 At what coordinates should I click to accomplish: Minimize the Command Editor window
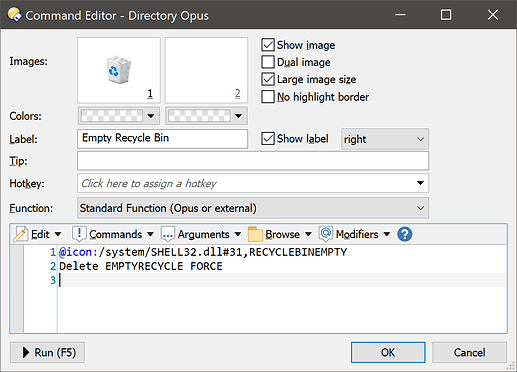[400, 15]
